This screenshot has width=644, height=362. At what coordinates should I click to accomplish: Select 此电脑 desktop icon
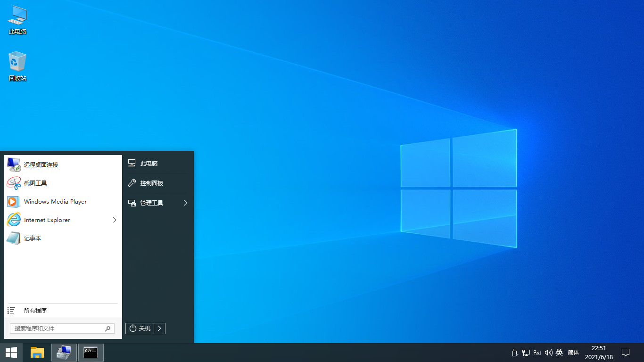coord(17,21)
